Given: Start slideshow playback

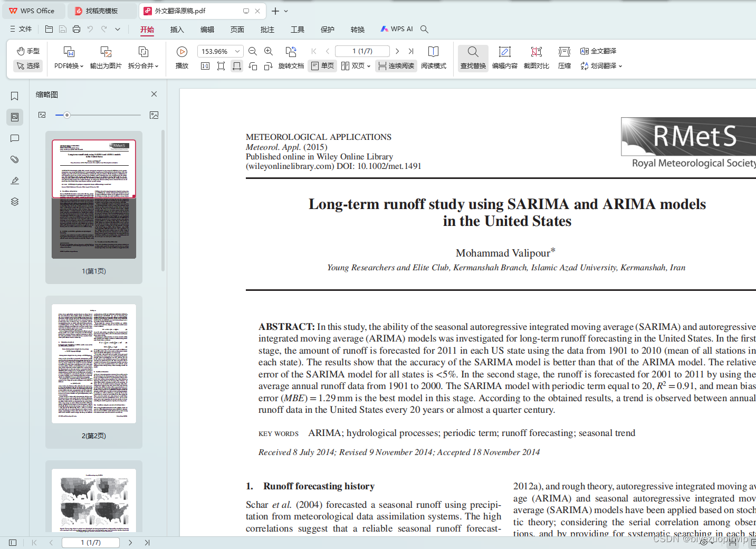Looking at the screenshot, I should coord(182,58).
